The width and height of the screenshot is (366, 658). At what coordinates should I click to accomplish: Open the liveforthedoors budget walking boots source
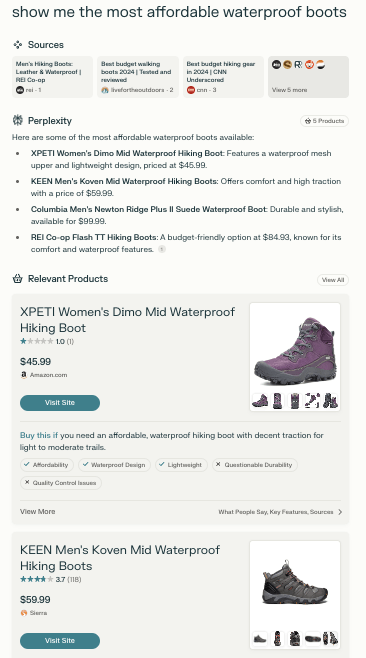138,77
